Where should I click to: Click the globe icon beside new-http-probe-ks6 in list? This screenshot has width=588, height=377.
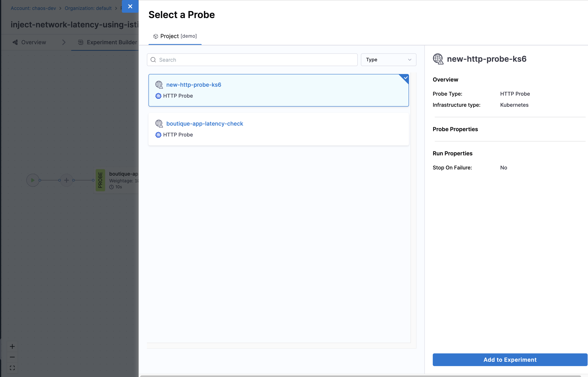(159, 85)
